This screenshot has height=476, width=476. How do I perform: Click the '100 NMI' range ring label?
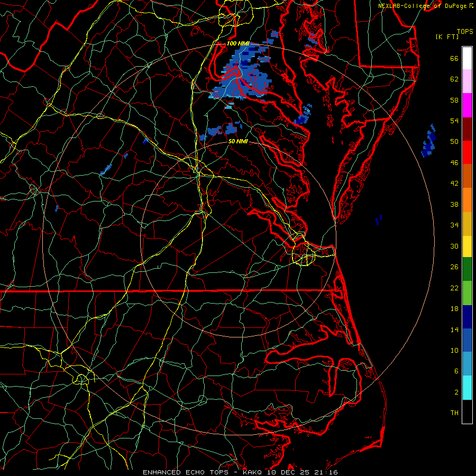(238, 43)
